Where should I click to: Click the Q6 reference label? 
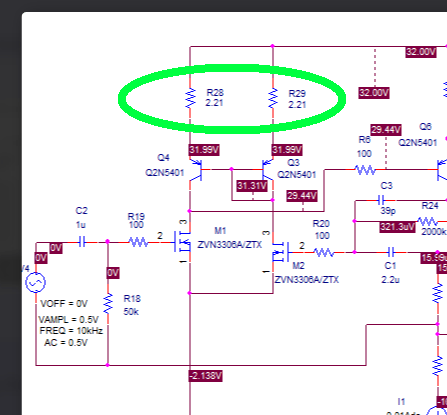pyautogui.click(x=425, y=127)
